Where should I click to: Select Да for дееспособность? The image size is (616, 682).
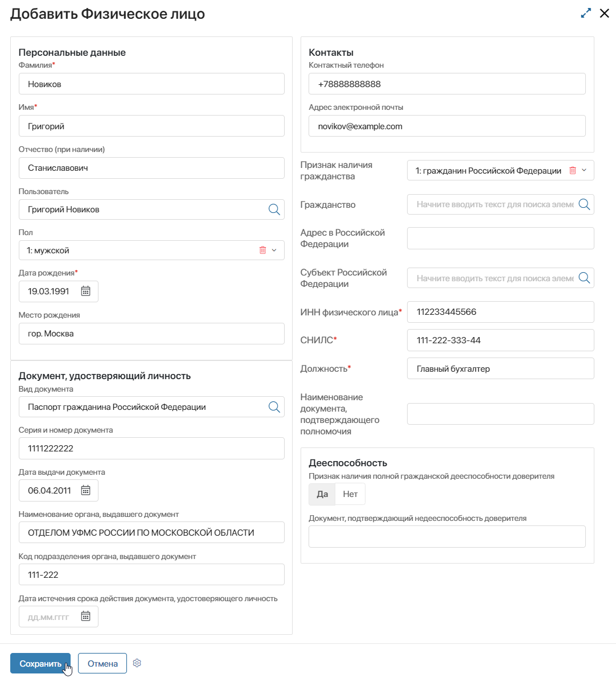[322, 494]
